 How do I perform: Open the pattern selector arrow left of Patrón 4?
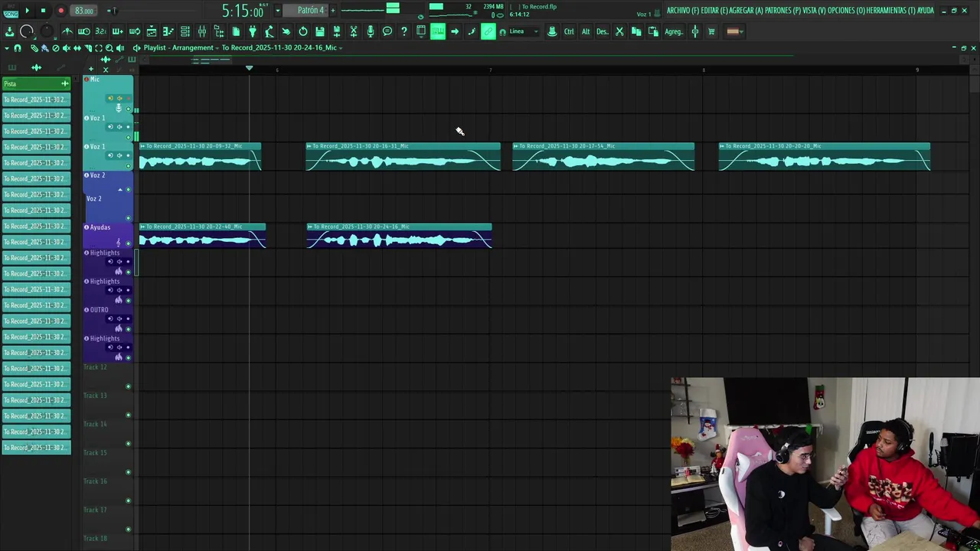point(278,11)
